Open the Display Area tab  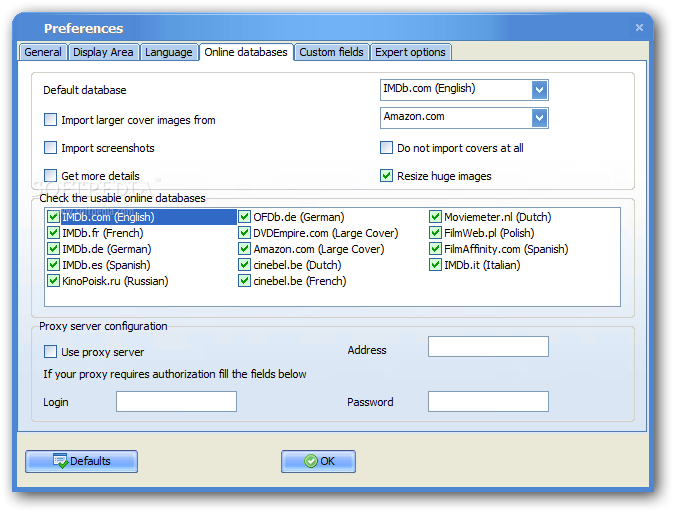click(x=103, y=52)
